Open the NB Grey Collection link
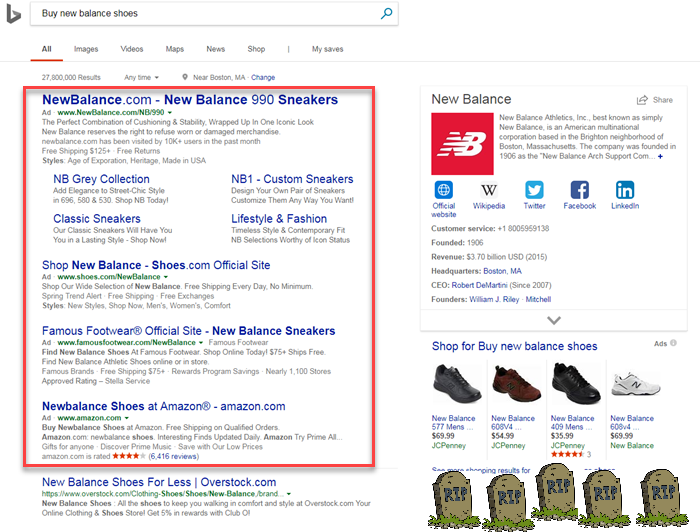 101,180
